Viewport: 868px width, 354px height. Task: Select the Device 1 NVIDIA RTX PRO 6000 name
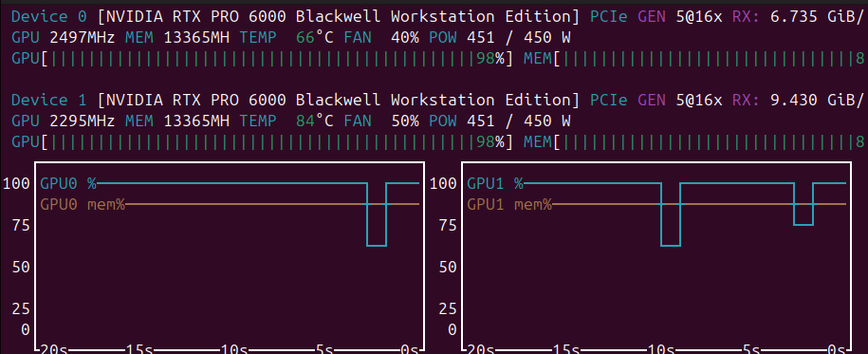click(x=339, y=101)
